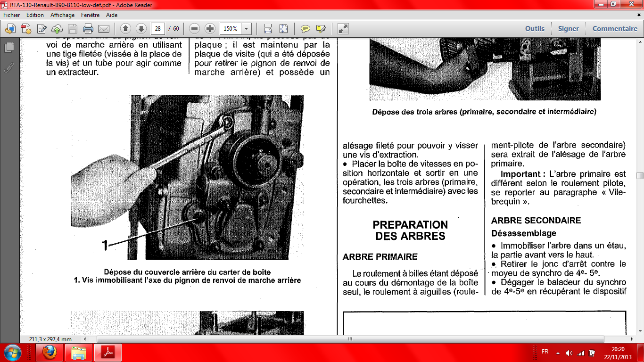The image size is (644, 362).
Task: Go to next page with down arrow
Action: [140, 29]
